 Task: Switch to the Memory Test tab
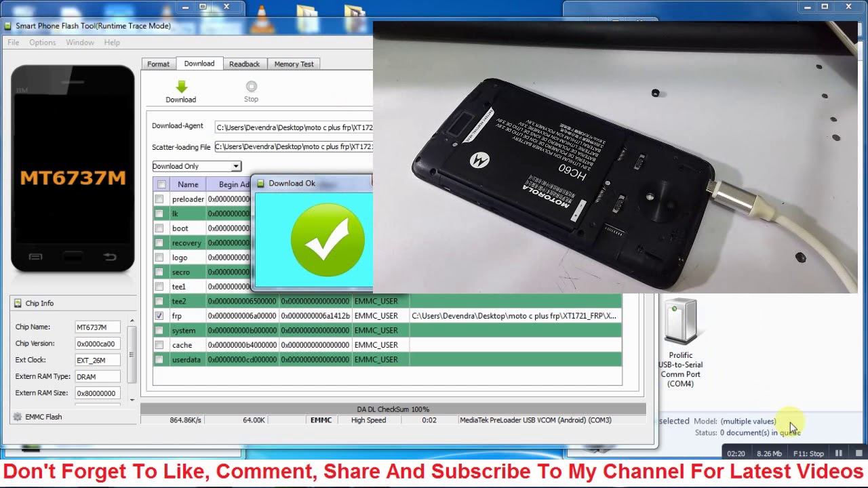tap(294, 64)
